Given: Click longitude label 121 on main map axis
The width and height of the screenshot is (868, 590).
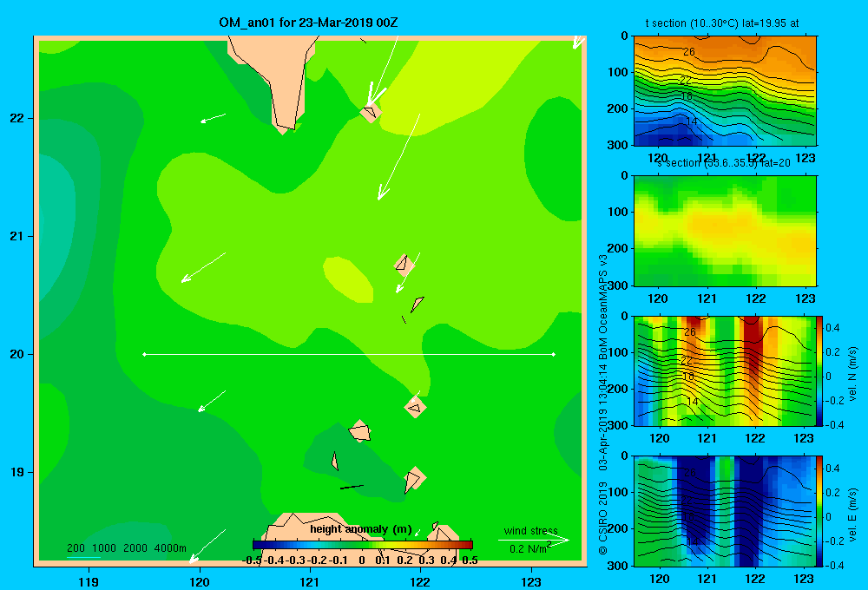Looking at the screenshot, I should pos(310,581).
